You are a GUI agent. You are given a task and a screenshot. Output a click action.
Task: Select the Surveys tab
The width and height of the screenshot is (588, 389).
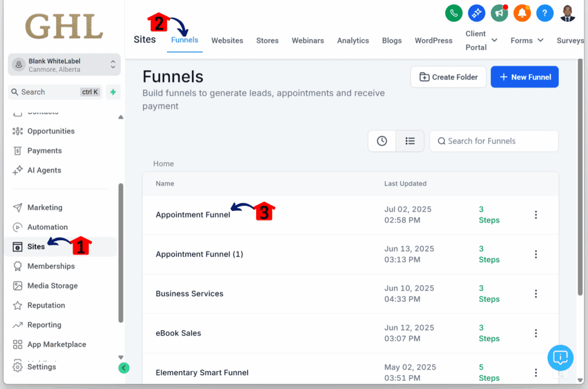tap(570, 41)
